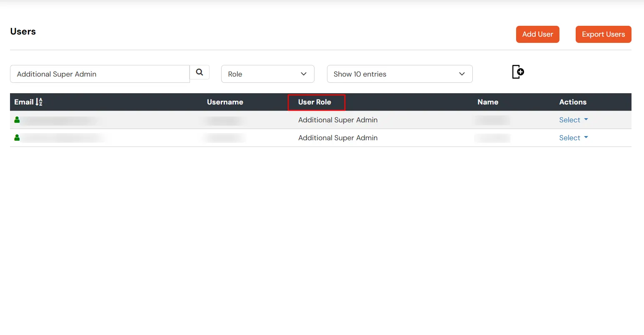Screen dimensions: 644x335
Task: Click the blurred username in the first row
Action: [224, 121]
